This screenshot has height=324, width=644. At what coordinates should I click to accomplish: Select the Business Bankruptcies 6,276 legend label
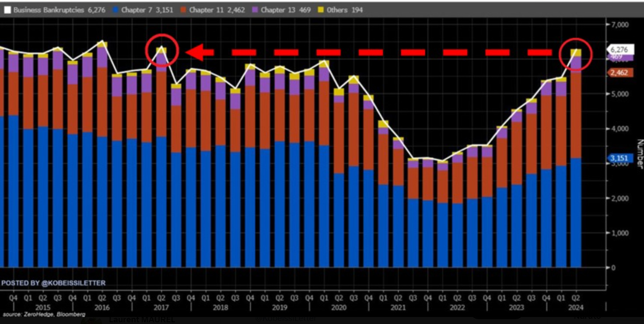[59, 10]
